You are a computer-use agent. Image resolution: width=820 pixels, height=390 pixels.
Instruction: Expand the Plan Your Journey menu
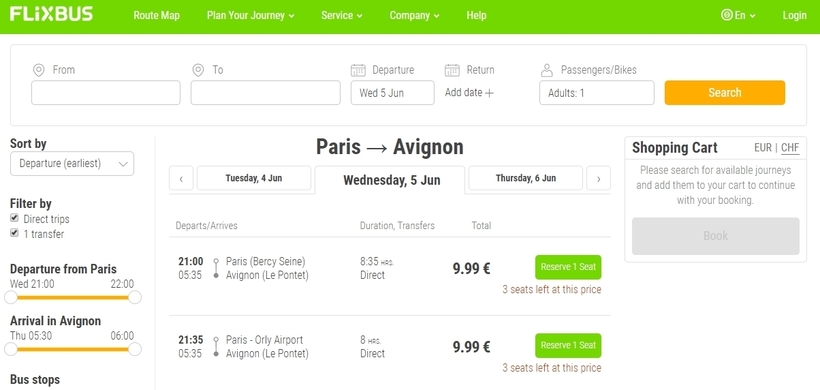[x=250, y=15]
